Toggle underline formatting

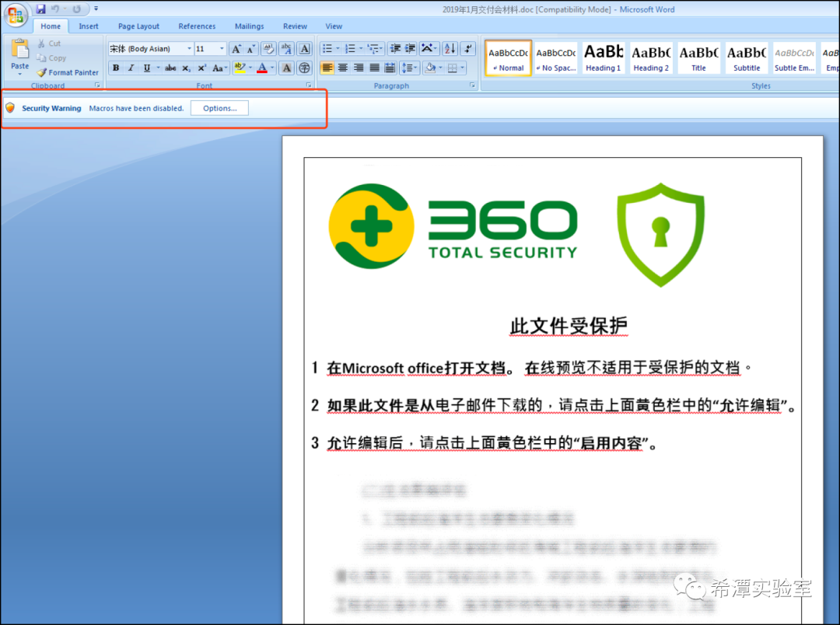pyautogui.click(x=146, y=68)
